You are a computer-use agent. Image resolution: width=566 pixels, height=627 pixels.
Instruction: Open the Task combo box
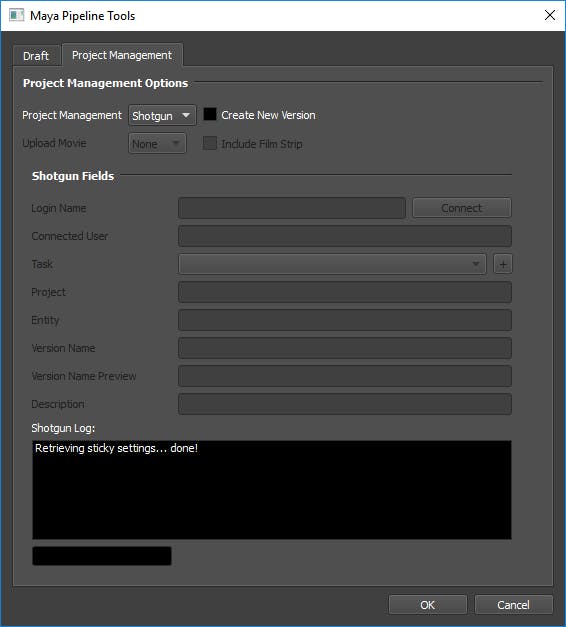pyautogui.click(x=332, y=264)
